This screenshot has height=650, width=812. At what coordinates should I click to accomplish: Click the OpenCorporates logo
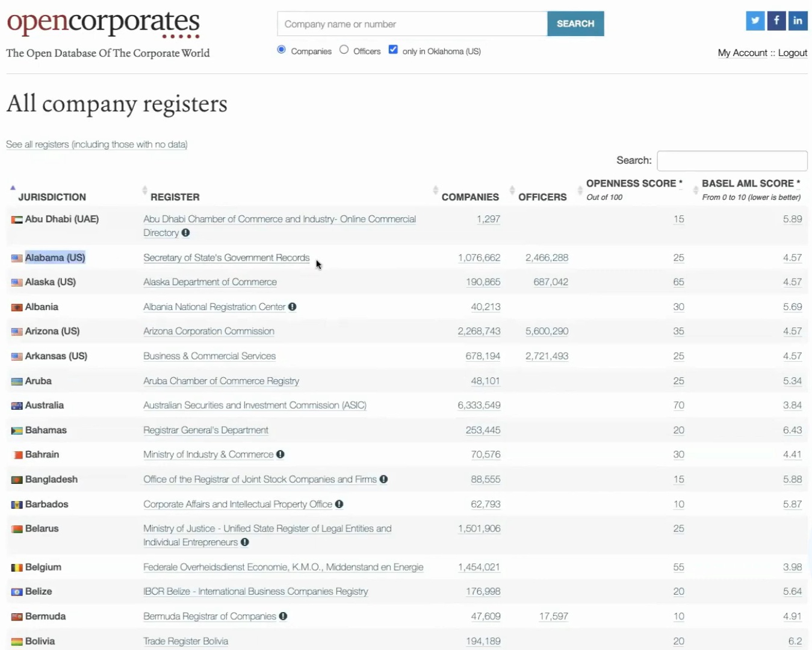point(104,23)
